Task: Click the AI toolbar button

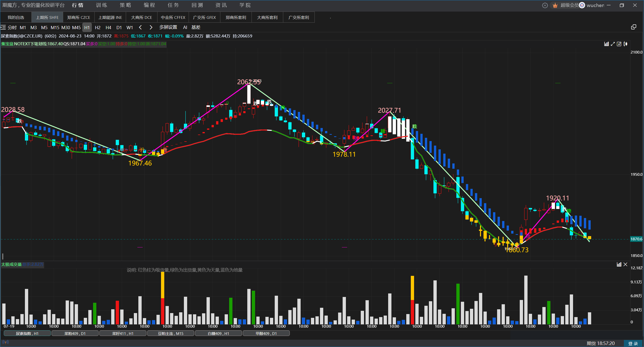Action: 185,27
